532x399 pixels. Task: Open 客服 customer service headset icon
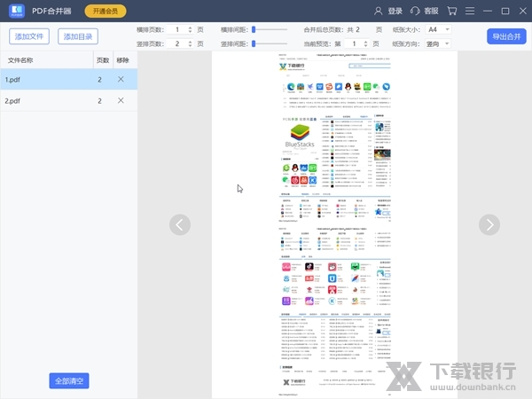(415, 11)
